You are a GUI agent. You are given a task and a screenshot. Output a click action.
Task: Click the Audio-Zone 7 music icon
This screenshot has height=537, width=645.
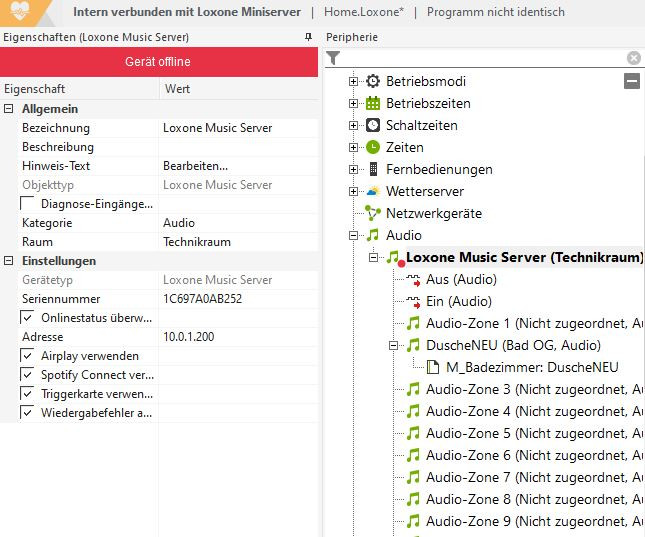[x=413, y=477]
